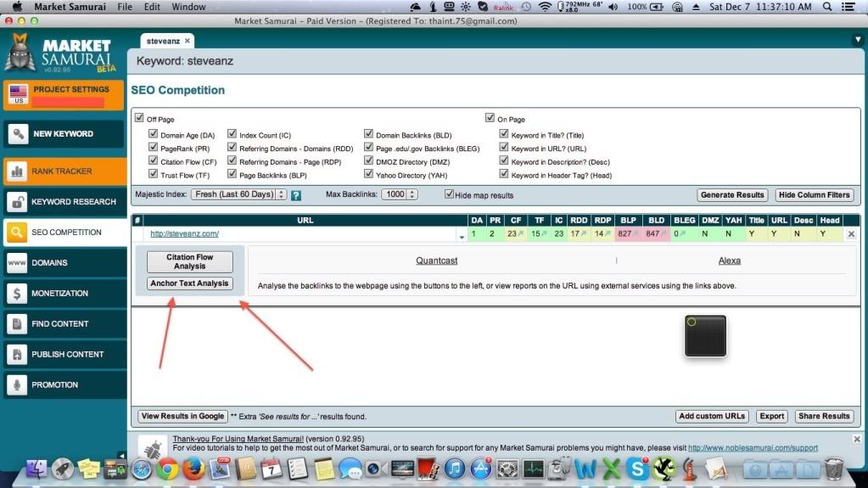This screenshot has width=868, height=488.
Task: Open Keyword Research padlock icon
Action: pyautogui.click(x=17, y=202)
